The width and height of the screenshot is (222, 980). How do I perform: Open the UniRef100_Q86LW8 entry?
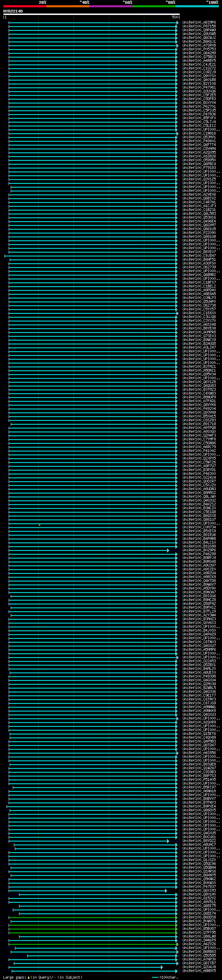(199, 936)
